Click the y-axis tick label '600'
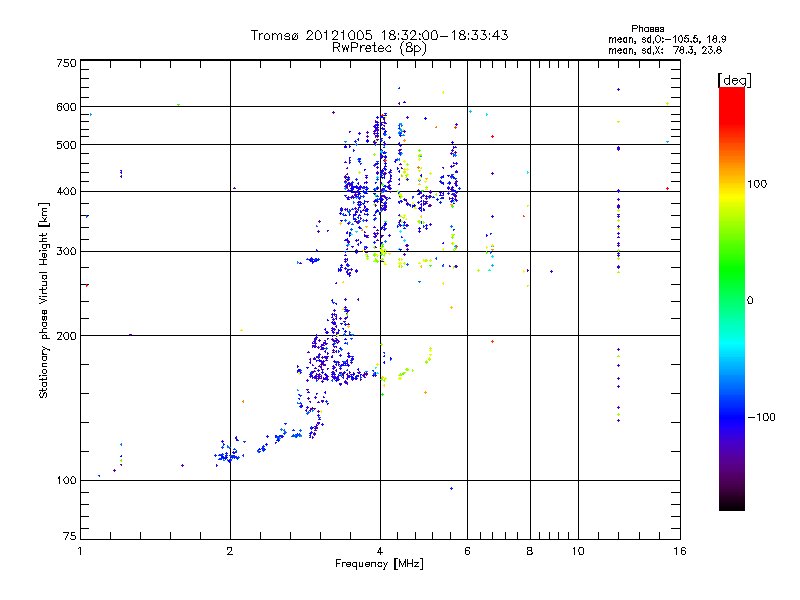 click(x=66, y=107)
